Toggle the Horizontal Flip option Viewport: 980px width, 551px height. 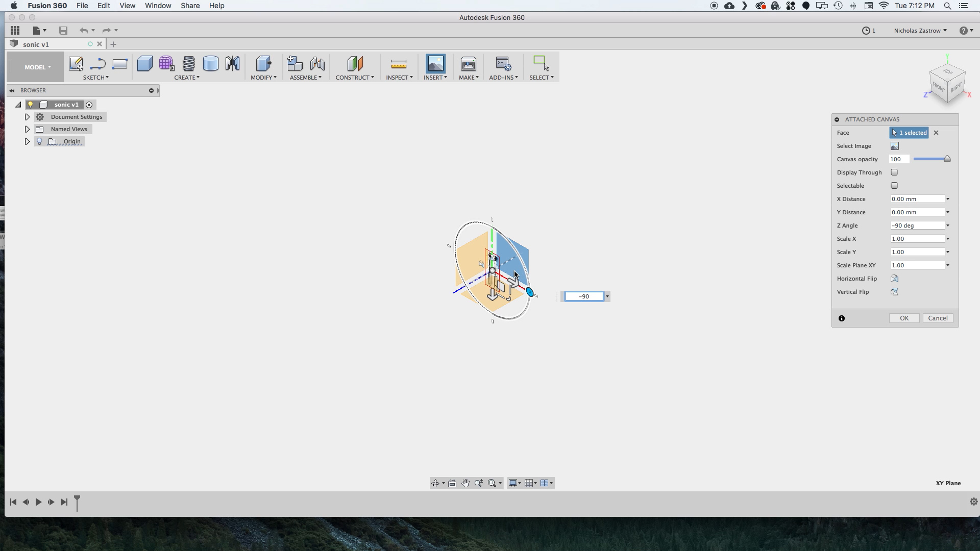(895, 278)
